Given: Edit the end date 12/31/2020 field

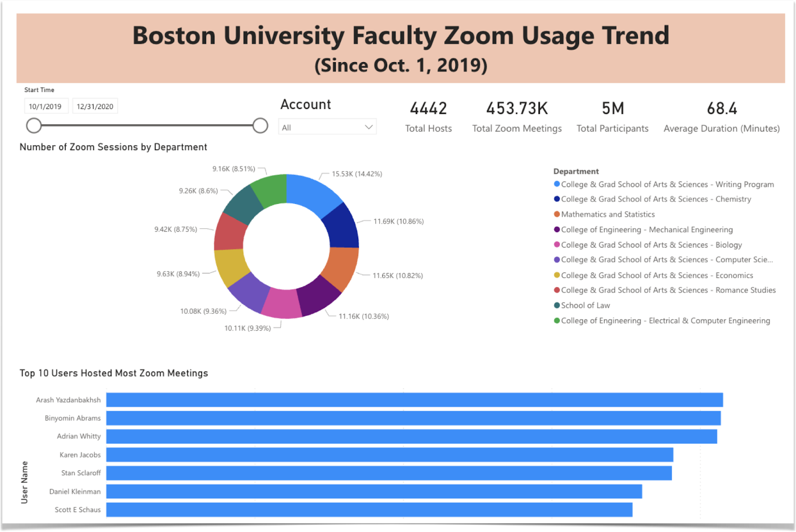Looking at the screenshot, I should point(95,106).
